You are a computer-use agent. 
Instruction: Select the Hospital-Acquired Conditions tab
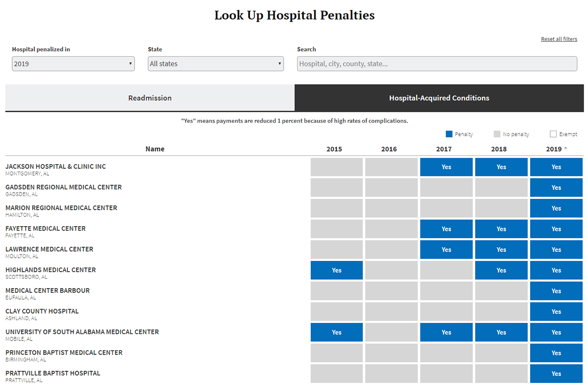click(439, 98)
